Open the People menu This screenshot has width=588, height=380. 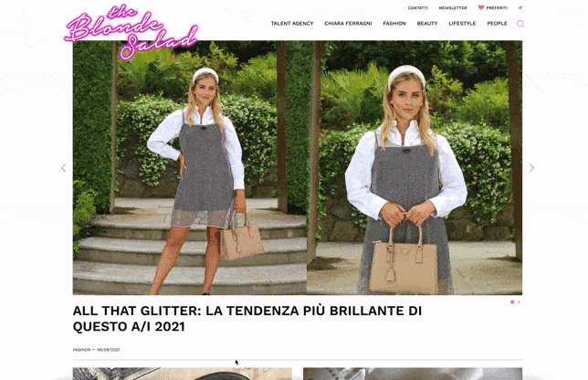click(497, 23)
